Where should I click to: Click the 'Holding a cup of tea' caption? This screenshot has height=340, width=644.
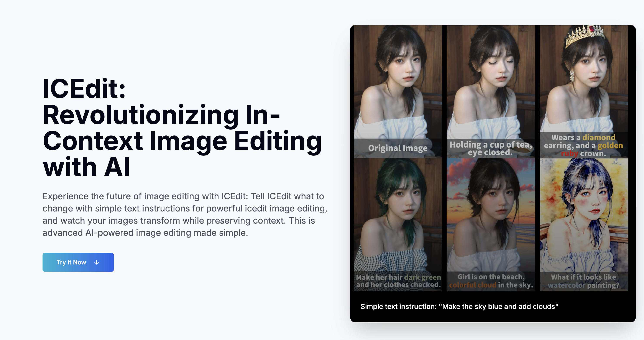click(x=491, y=145)
